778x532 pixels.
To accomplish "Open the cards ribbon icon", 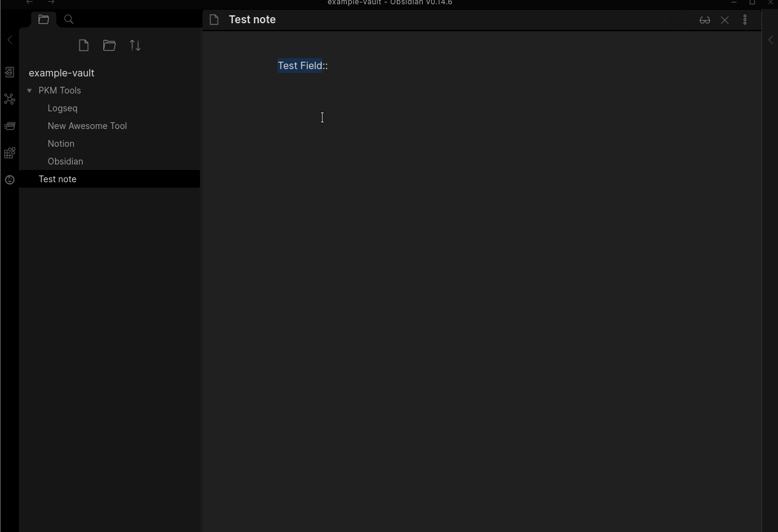I will pyautogui.click(x=10, y=126).
